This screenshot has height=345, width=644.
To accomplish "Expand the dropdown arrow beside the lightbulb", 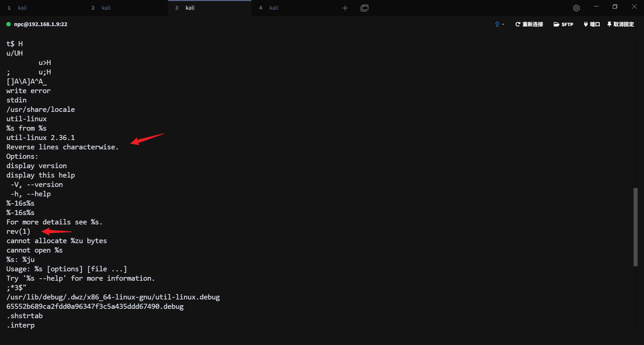I will coord(503,24).
